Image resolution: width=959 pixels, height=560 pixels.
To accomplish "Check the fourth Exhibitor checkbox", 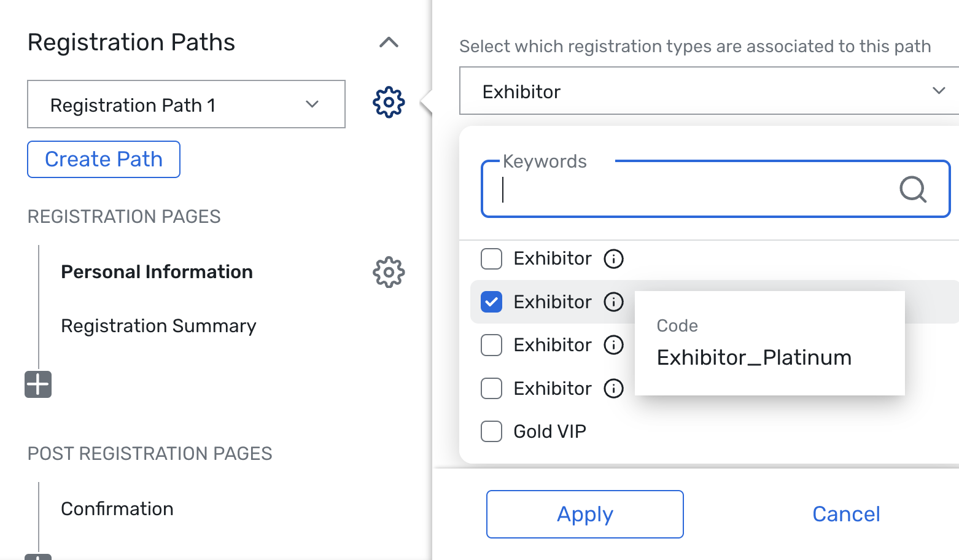I will [x=491, y=388].
